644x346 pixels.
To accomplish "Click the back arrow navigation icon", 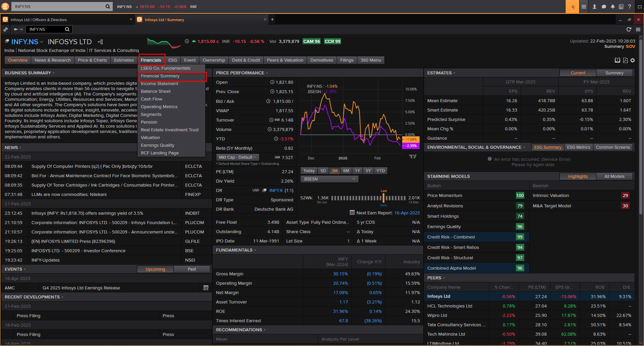I will pyautogui.click(x=15, y=29).
